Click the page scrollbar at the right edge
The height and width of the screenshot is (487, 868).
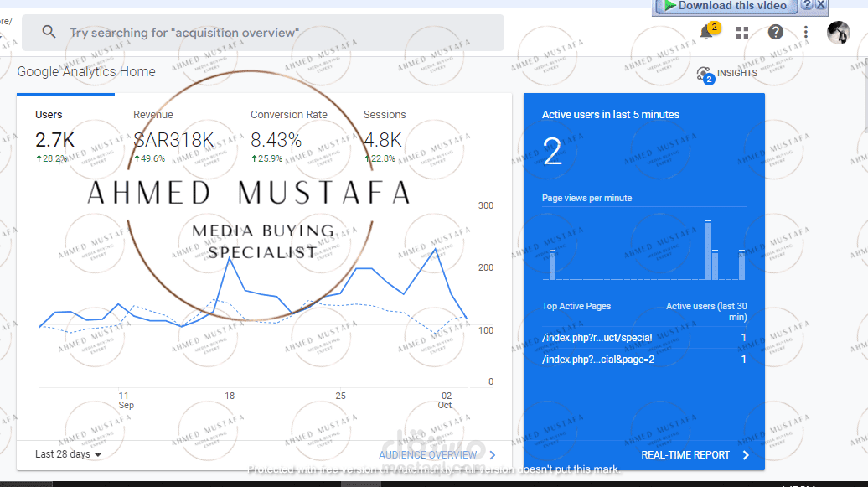[865, 94]
